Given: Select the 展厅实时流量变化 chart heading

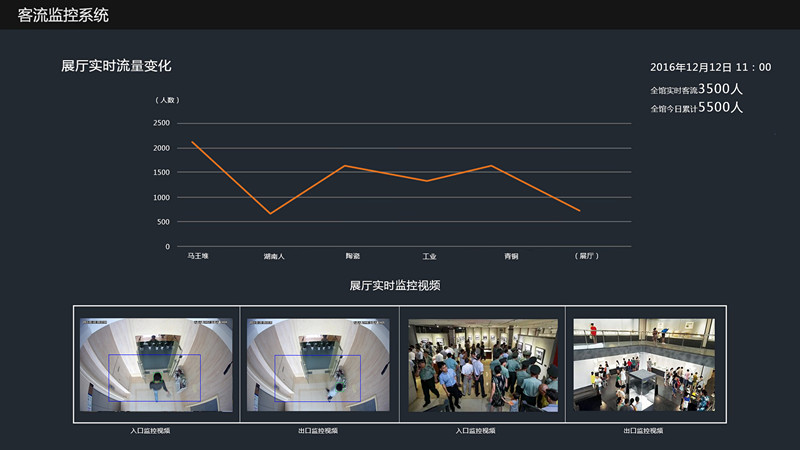Looking at the screenshot, I should [116, 66].
